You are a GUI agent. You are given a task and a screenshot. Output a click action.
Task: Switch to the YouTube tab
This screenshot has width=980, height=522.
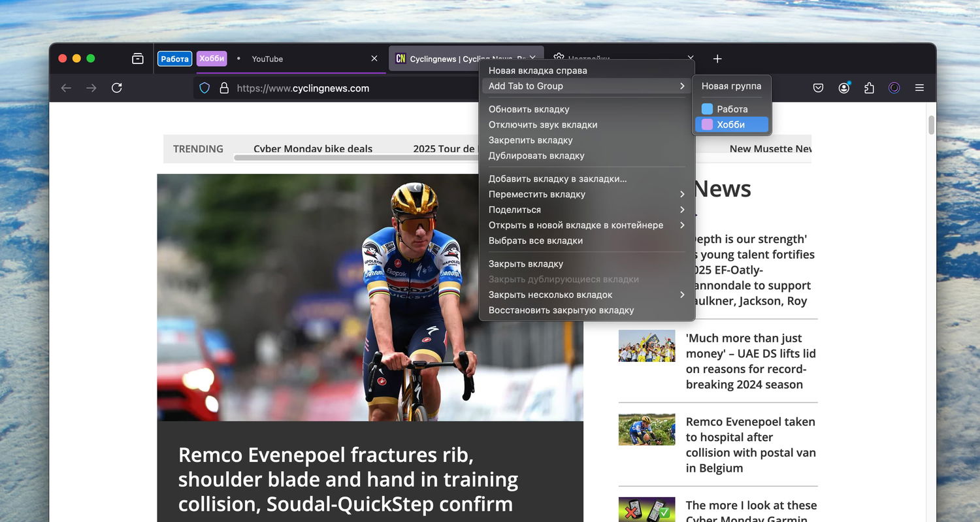tap(307, 59)
